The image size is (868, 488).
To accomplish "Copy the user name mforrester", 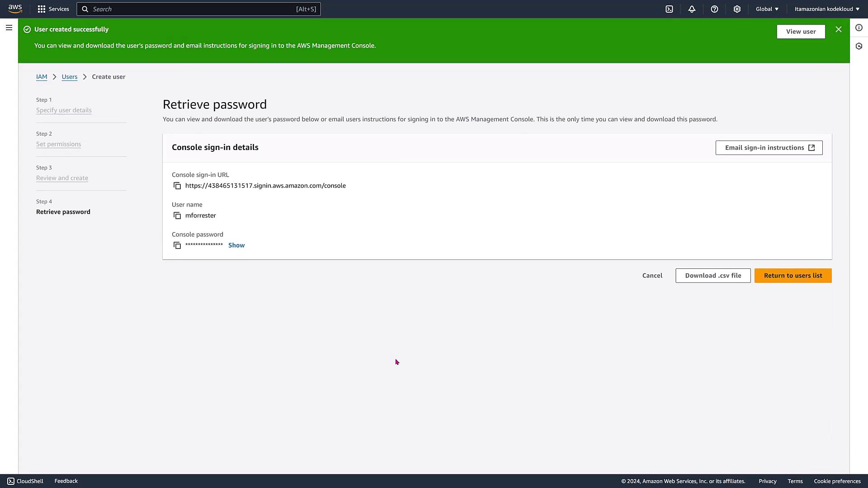I will 177,216.
